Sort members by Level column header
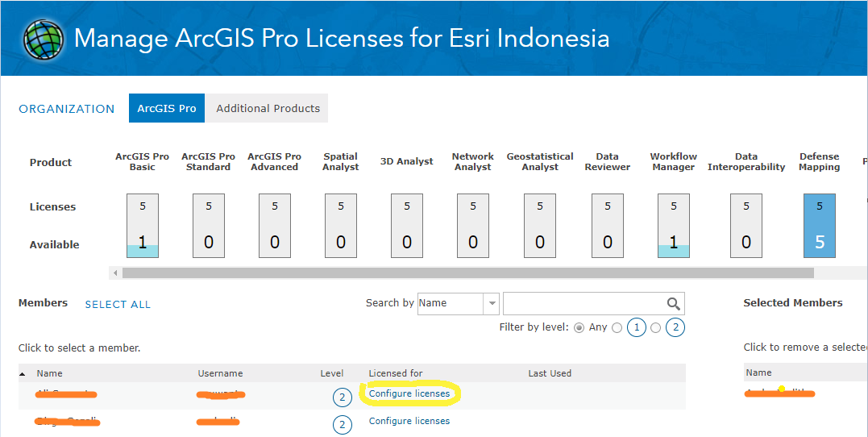 pyautogui.click(x=331, y=373)
